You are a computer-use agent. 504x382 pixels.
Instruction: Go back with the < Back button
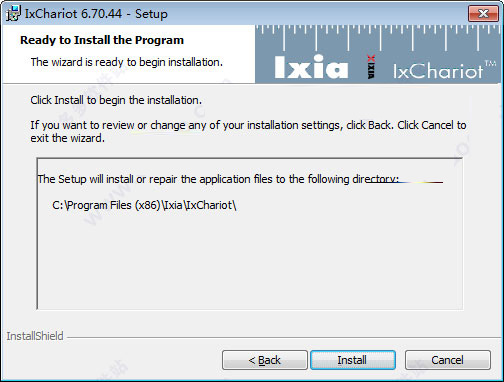(265, 360)
